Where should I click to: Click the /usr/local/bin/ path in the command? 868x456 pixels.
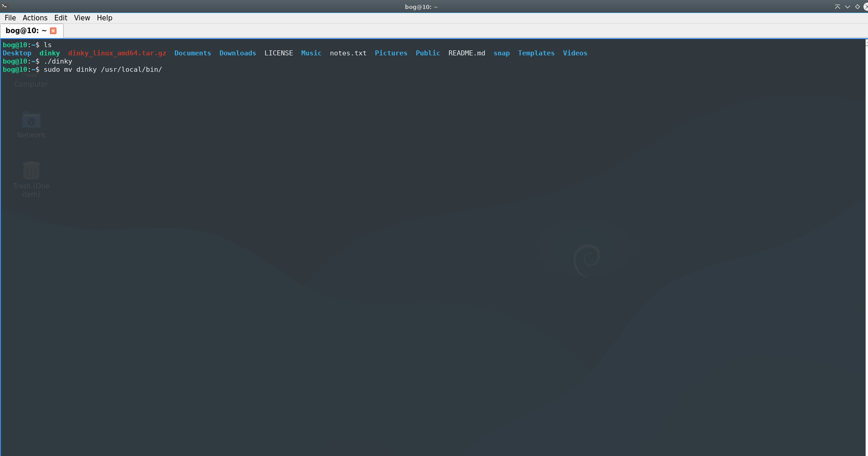(132, 70)
